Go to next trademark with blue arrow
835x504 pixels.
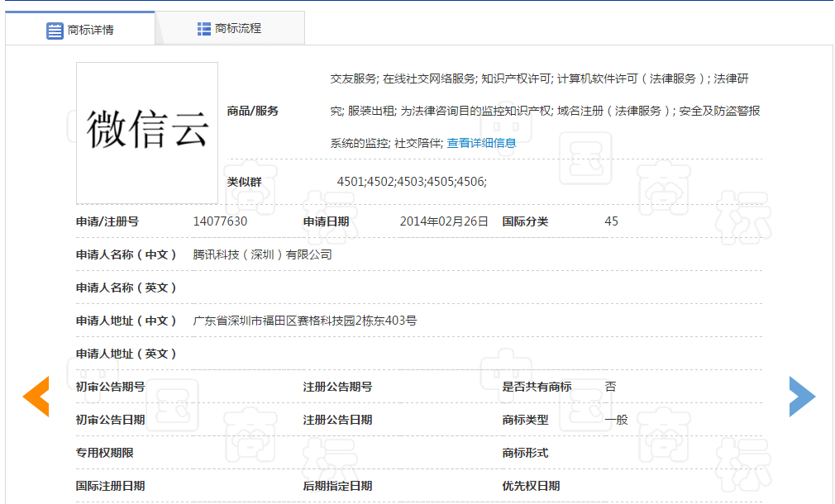(802, 397)
